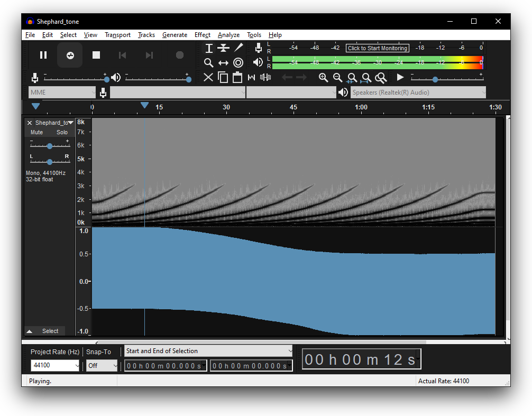Viewport: 532px width, 416px height.
Task: Click the track pan L/R slider
Action: (x=50, y=161)
